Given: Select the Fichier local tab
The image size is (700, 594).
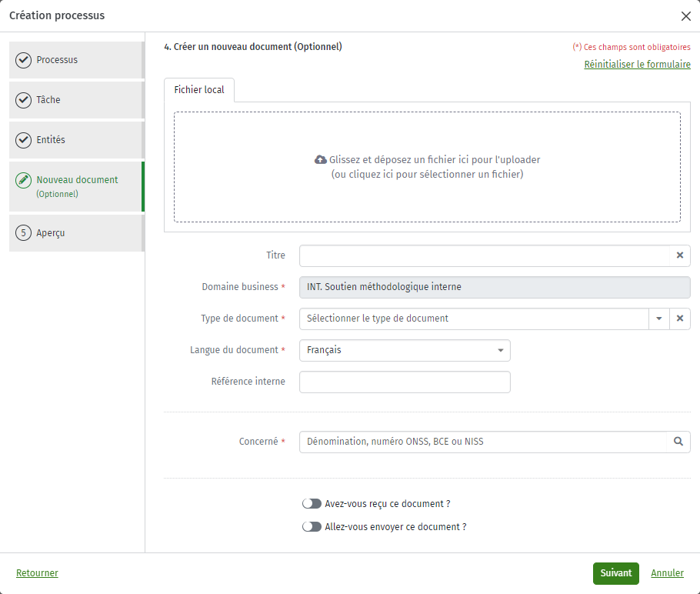Looking at the screenshot, I should pyautogui.click(x=199, y=90).
